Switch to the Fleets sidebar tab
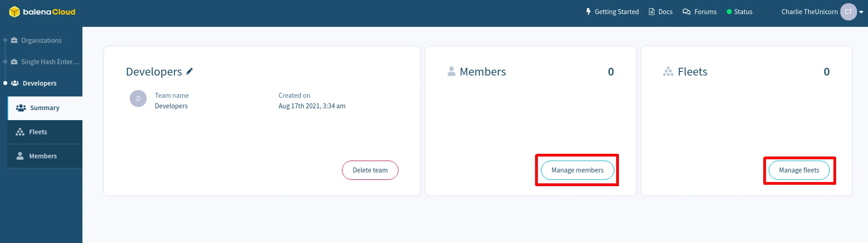Image resolution: width=868 pixels, height=243 pixels. pos(38,132)
